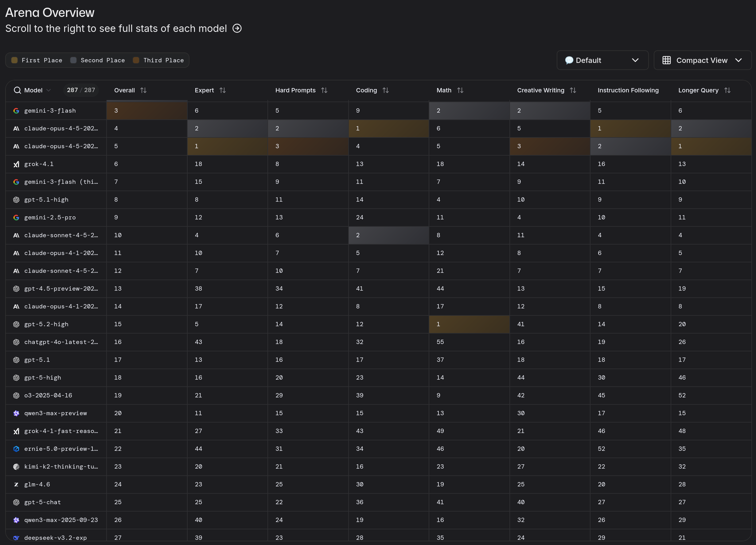Click the Math column sort arrows
The width and height of the screenshot is (756, 545).
[460, 90]
